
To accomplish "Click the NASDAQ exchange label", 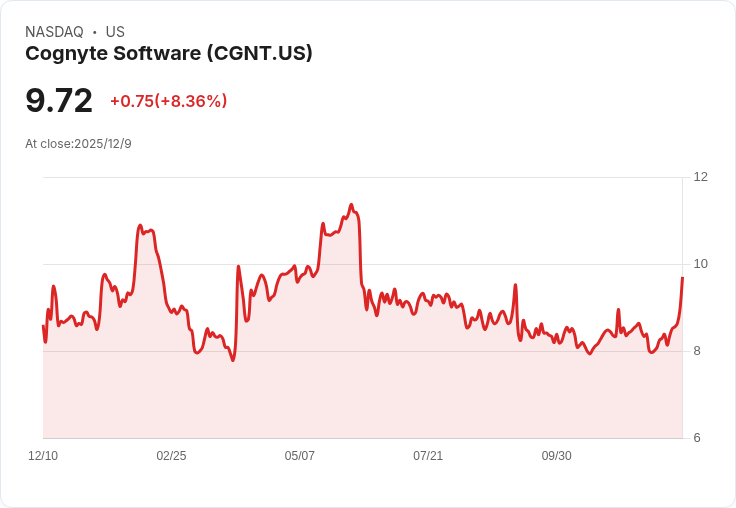I will tap(54, 32).
